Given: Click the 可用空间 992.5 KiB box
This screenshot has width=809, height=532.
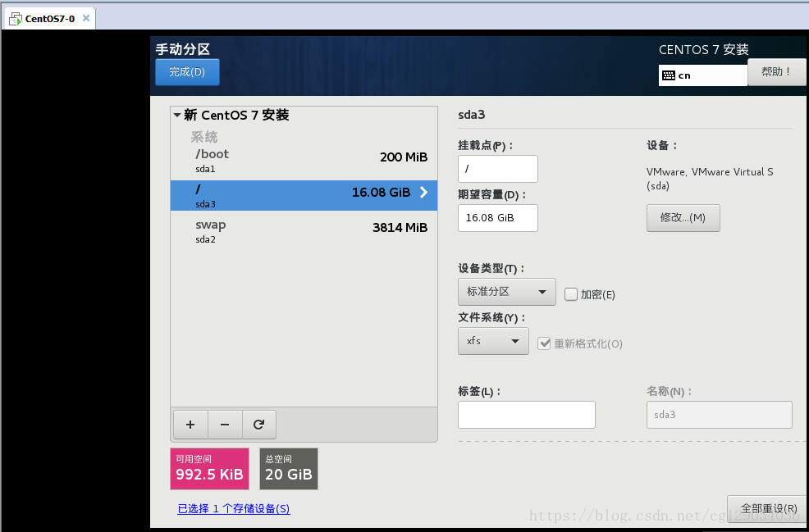Looking at the screenshot, I should pos(209,469).
